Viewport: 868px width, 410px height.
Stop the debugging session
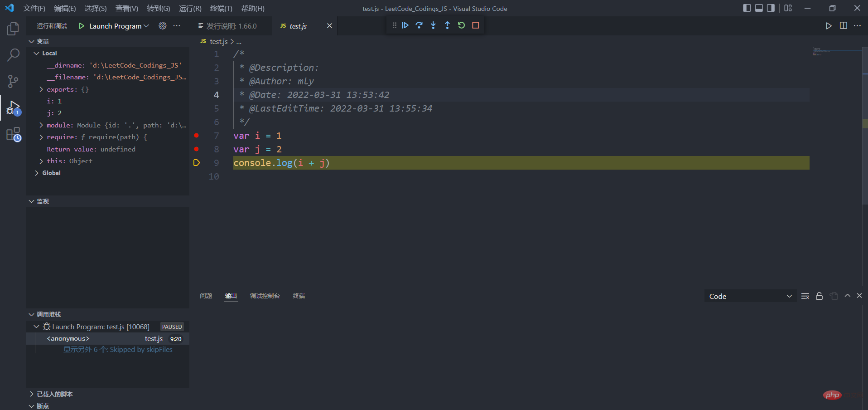[475, 25]
